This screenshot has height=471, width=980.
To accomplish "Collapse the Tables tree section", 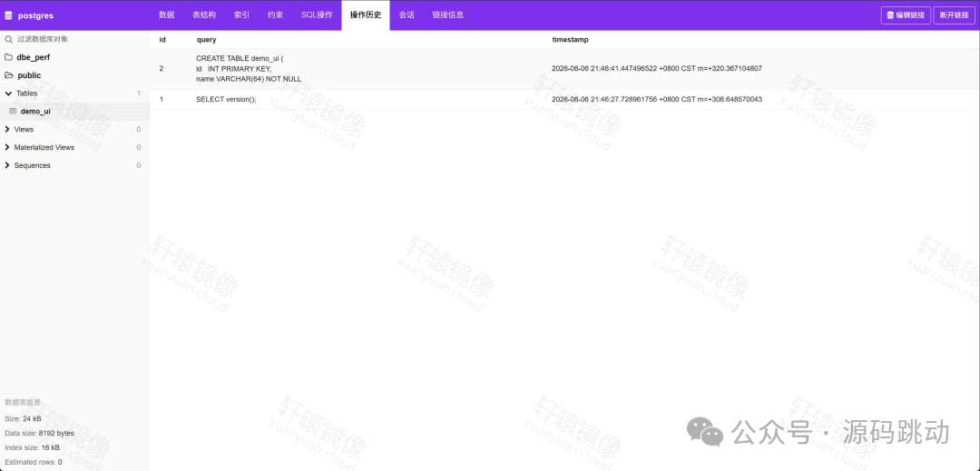I will 8,93.
